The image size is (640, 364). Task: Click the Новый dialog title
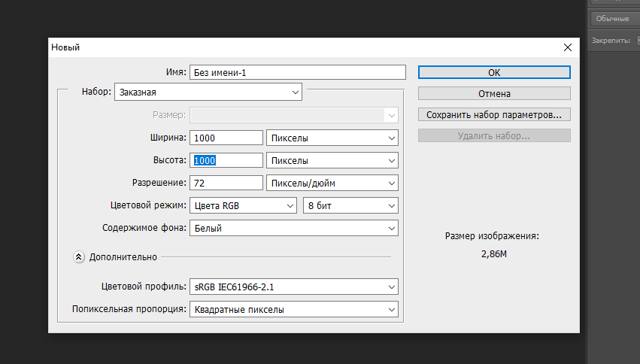[x=65, y=47]
